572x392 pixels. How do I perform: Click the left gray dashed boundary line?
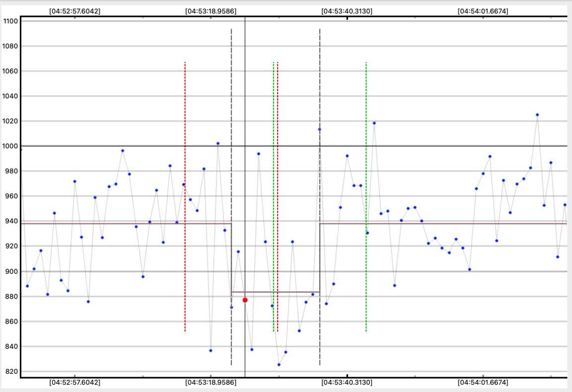pyautogui.click(x=231, y=197)
